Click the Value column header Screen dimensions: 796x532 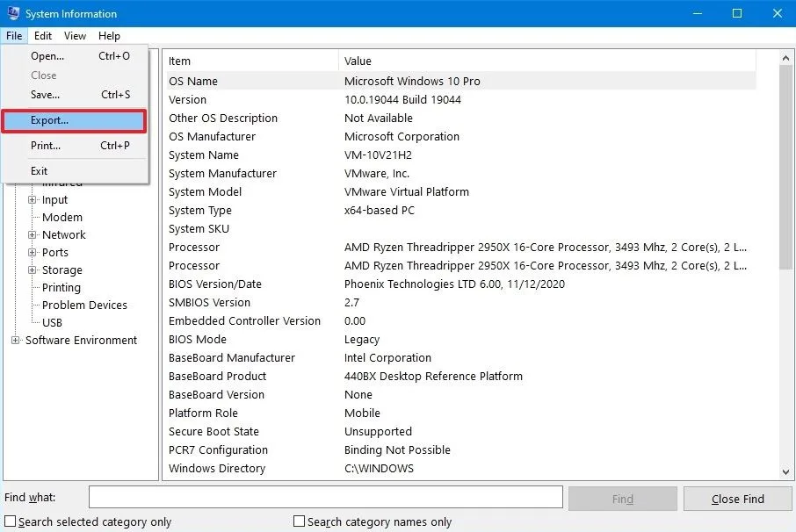click(x=547, y=61)
